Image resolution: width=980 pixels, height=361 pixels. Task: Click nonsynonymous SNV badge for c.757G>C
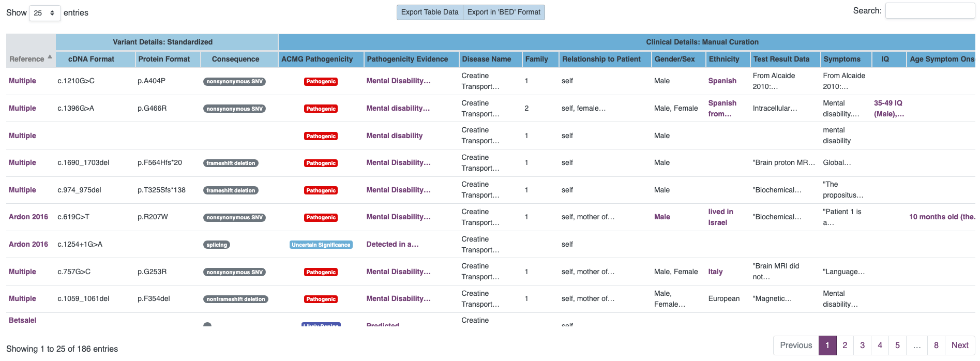pos(234,272)
